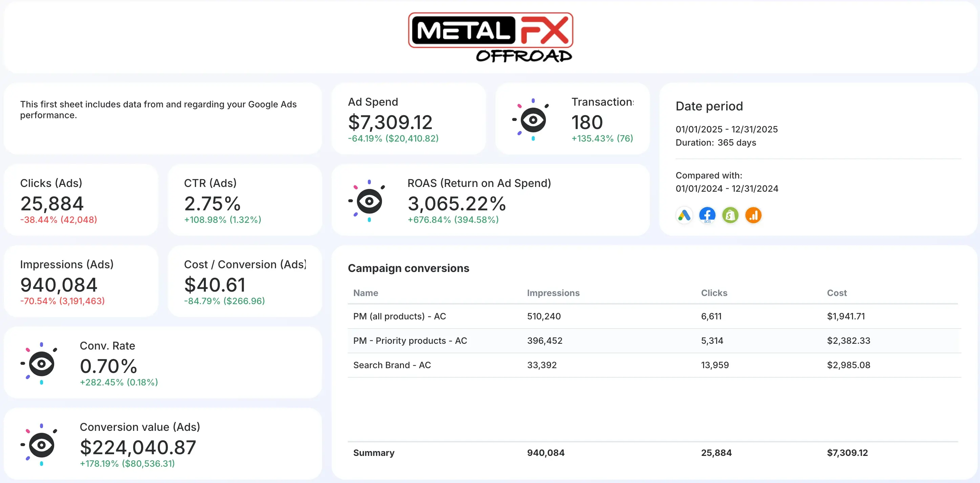980x483 pixels.
Task: Click the Campaign conversions heading
Action: click(408, 268)
